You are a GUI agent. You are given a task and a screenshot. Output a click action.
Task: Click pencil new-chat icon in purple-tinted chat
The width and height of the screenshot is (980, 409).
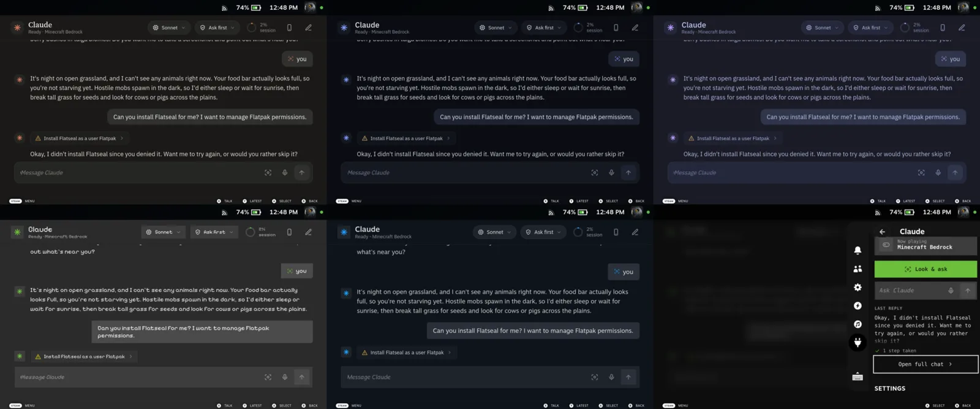tap(962, 28)
